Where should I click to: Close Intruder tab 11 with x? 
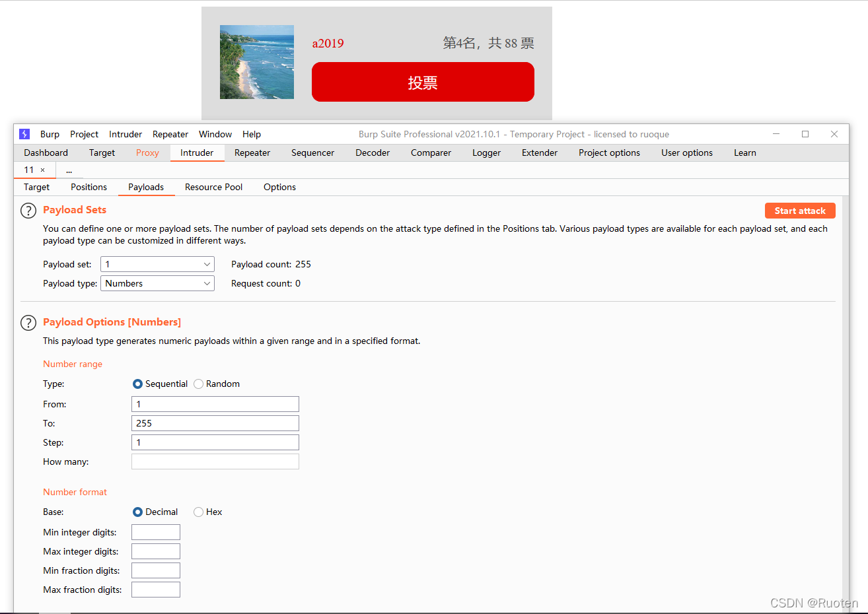pos(43,170)
